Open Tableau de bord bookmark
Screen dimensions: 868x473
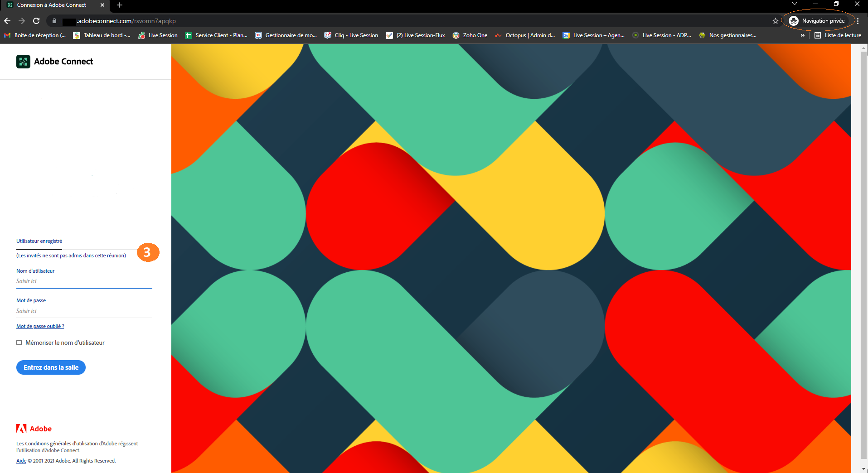tap(102, 35)
